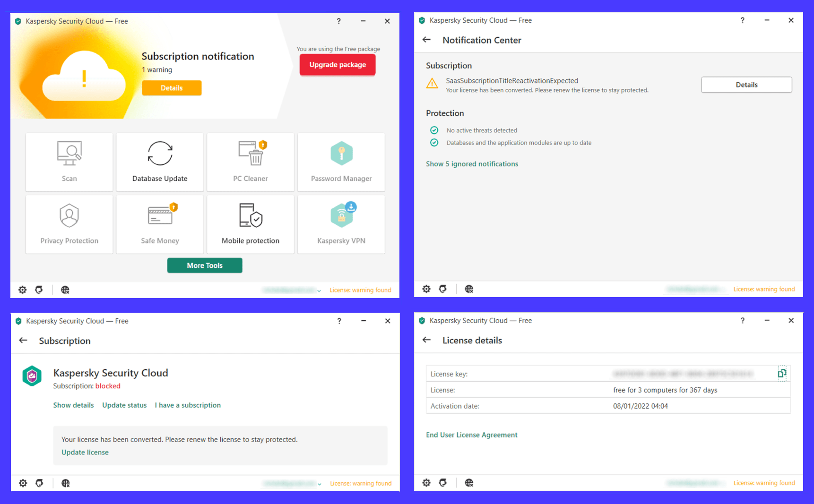Viewport: 814px width, 504px height.
Task: Click Details under Subscription notification
Action: (172, 88)
